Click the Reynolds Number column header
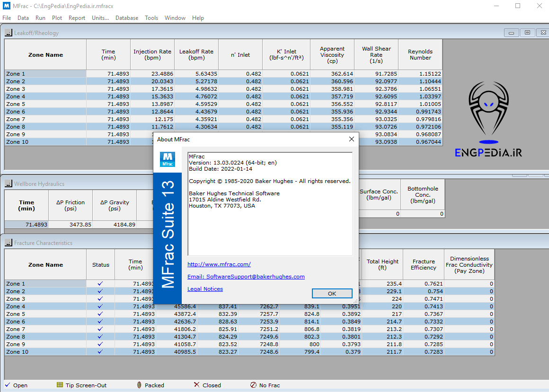This screenshot has width=549, height=392. pos(420,54)
